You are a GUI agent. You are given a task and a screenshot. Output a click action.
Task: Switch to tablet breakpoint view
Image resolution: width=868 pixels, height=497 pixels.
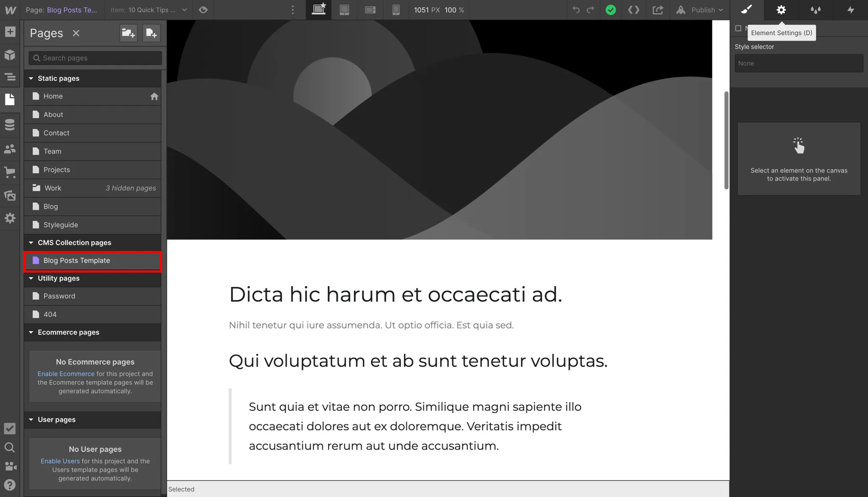pos(344,10)
